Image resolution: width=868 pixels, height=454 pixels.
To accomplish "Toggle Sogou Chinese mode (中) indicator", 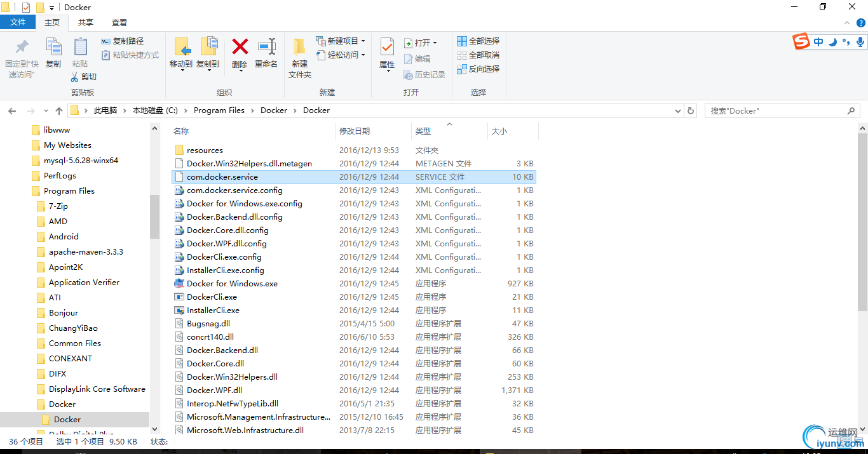I will [818, 42].
